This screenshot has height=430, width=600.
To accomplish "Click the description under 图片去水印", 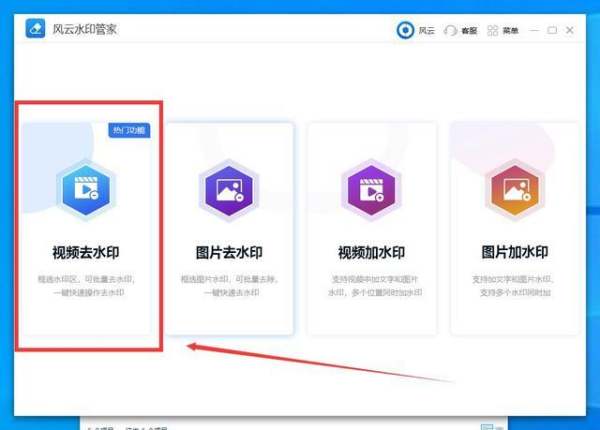I will tap(229, 286).
